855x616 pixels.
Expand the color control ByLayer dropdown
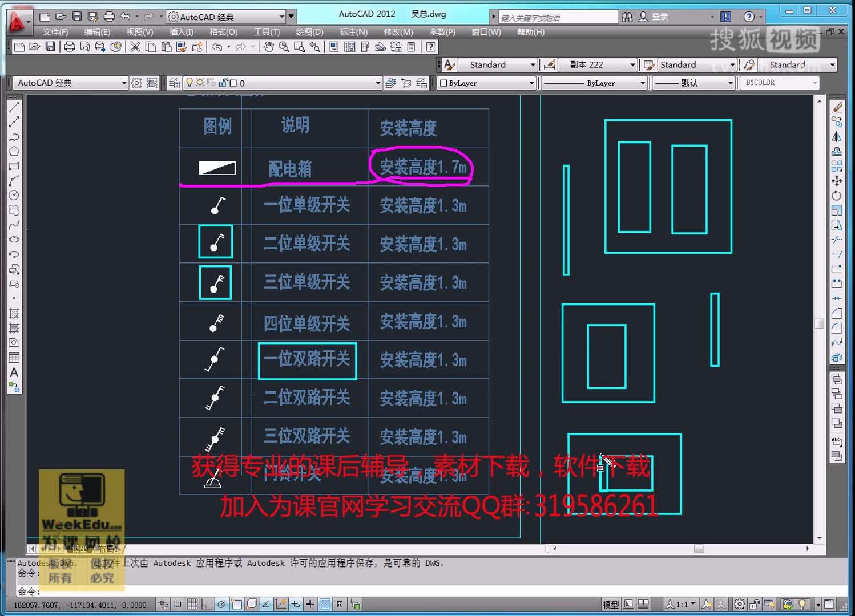tap(531, 83)
